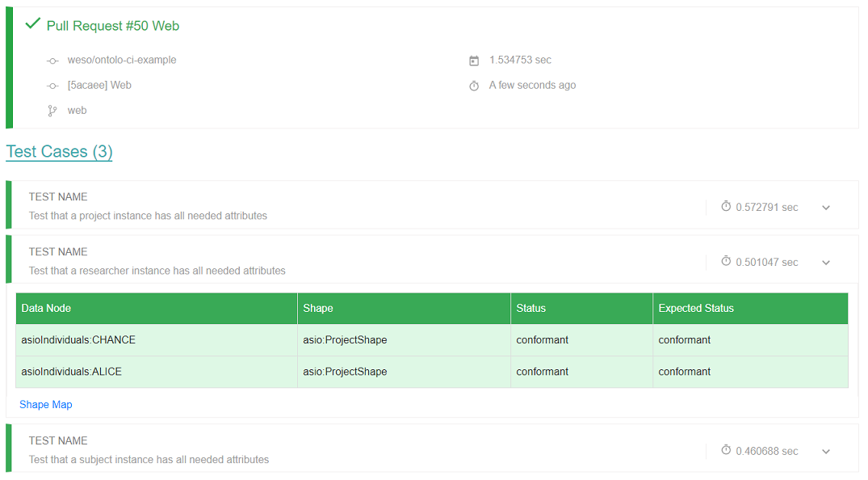
Task: Click the commit icon beside [5acaee] Web
Action: click(52, 86)
